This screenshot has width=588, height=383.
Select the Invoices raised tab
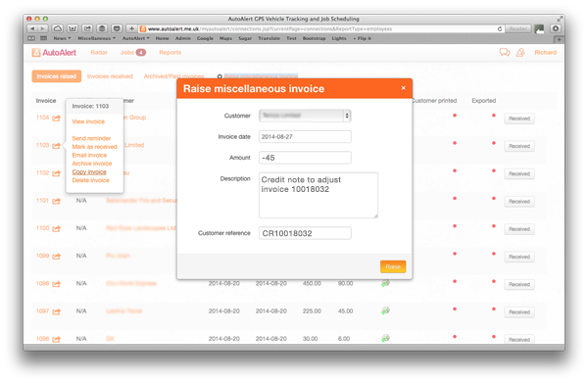(57, 76)
